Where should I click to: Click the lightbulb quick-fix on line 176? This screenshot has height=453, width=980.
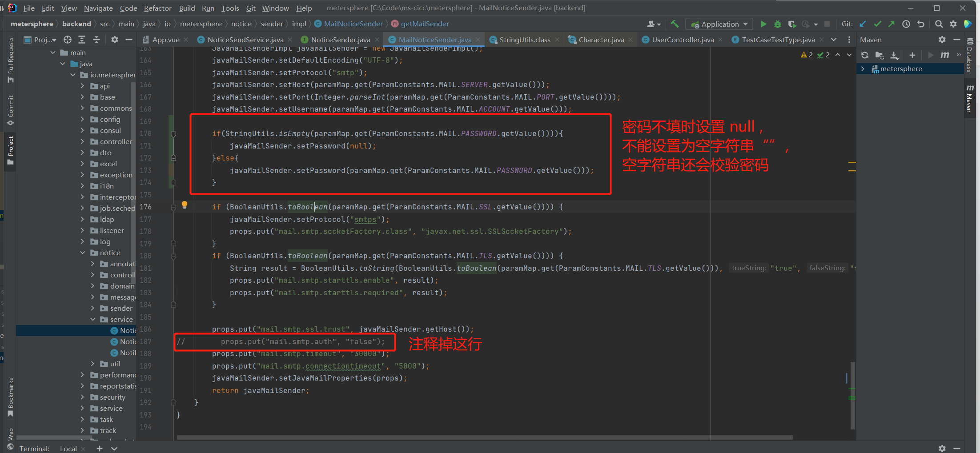point(185,205)
